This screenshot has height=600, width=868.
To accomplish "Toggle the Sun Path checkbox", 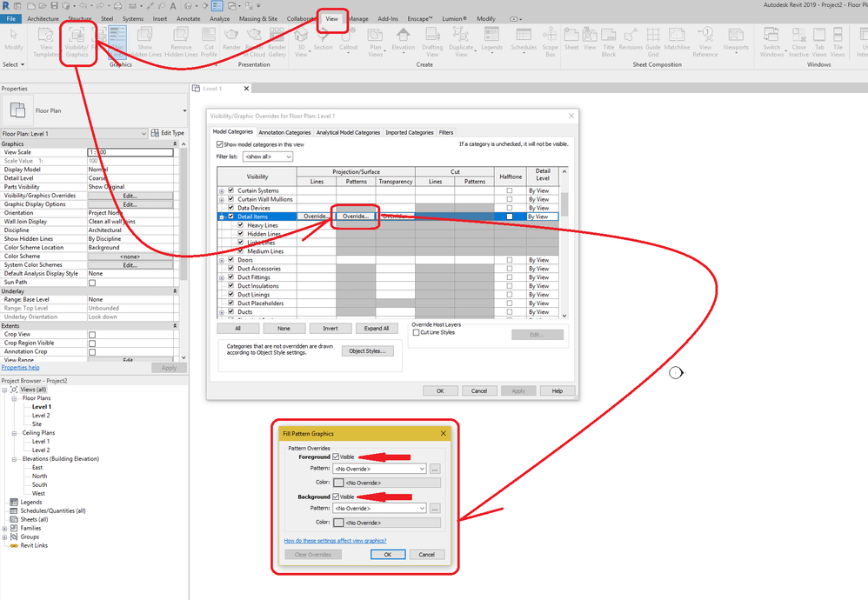I will pyautogui.click(x=92, y=283).
